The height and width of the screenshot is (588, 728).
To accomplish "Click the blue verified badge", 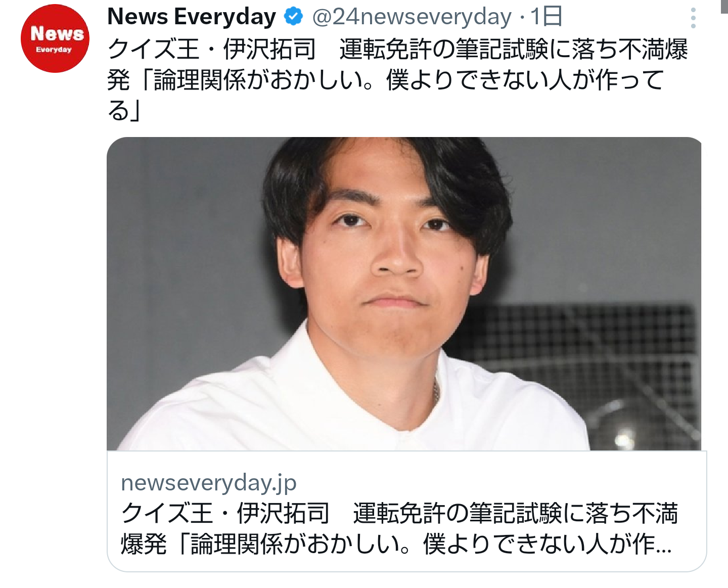I will (x=293, y=17).
